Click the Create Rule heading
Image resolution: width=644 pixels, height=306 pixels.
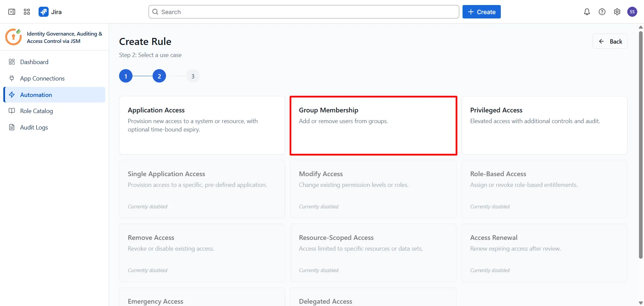(145, 41)
